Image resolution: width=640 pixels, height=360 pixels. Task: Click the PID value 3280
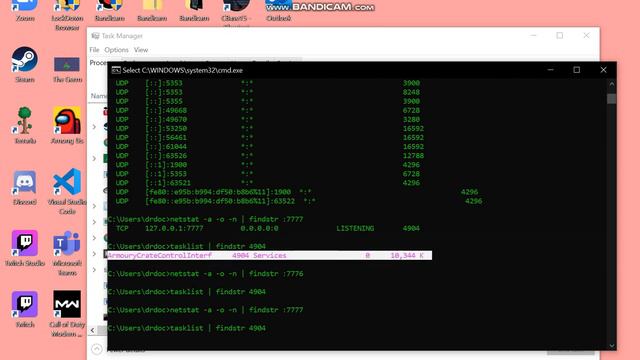[411, 119]
